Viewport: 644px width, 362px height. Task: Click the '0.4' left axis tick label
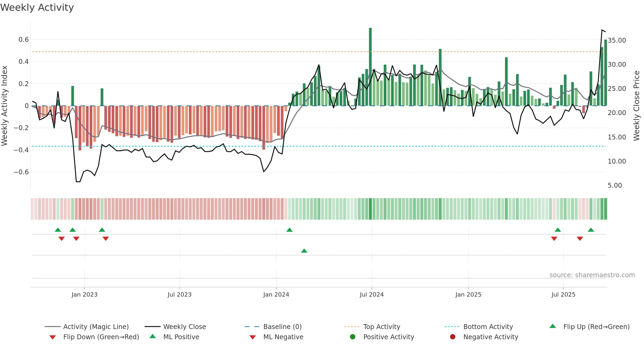(x=24, y=62)
